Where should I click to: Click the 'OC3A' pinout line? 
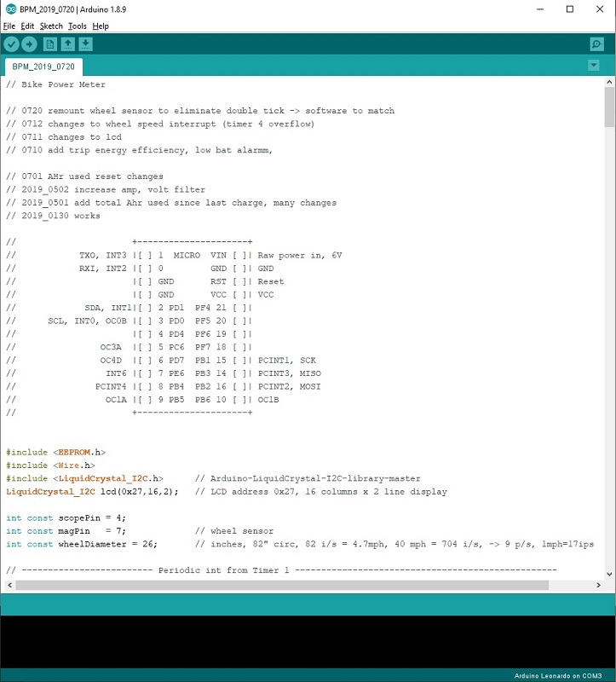[130, 347]
